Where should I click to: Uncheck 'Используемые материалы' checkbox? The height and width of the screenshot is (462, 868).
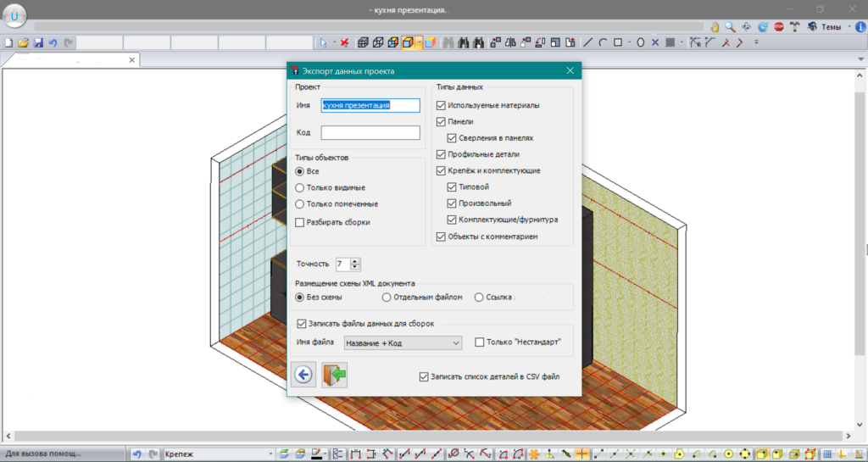pyautogui.click(x=441, y=106)
